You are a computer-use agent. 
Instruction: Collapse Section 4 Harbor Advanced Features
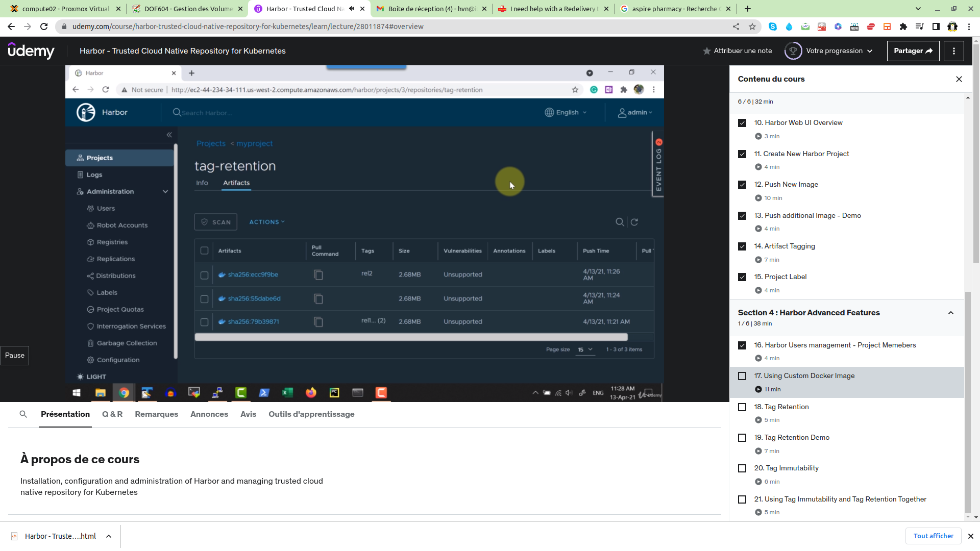(x=950, y=313)
